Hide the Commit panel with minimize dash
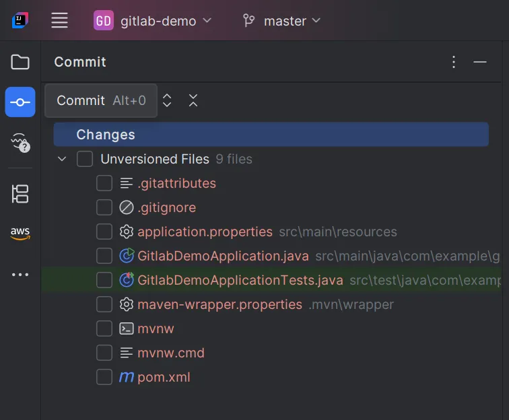The height and width of the screenshot is (420, 509). coord(480,62)
